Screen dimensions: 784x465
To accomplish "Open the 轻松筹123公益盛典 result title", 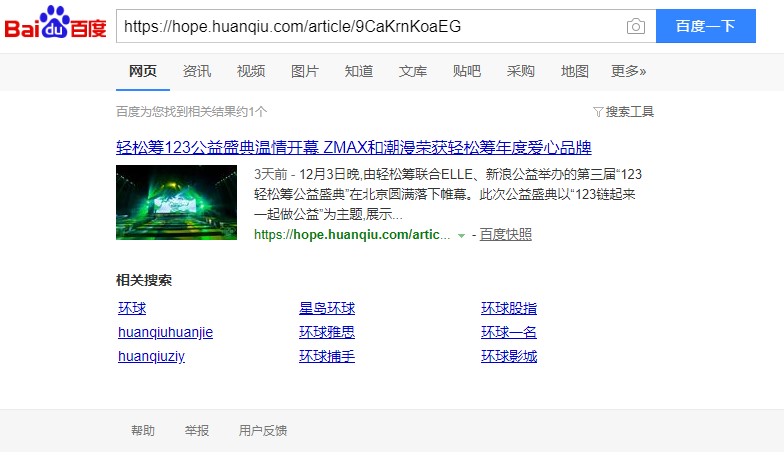I will (354, 148).
